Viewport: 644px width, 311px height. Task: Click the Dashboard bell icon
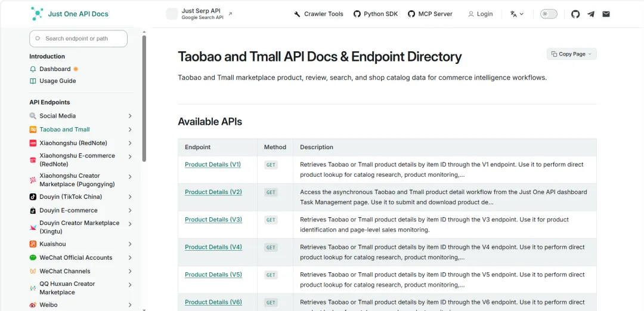pos(33,69)
